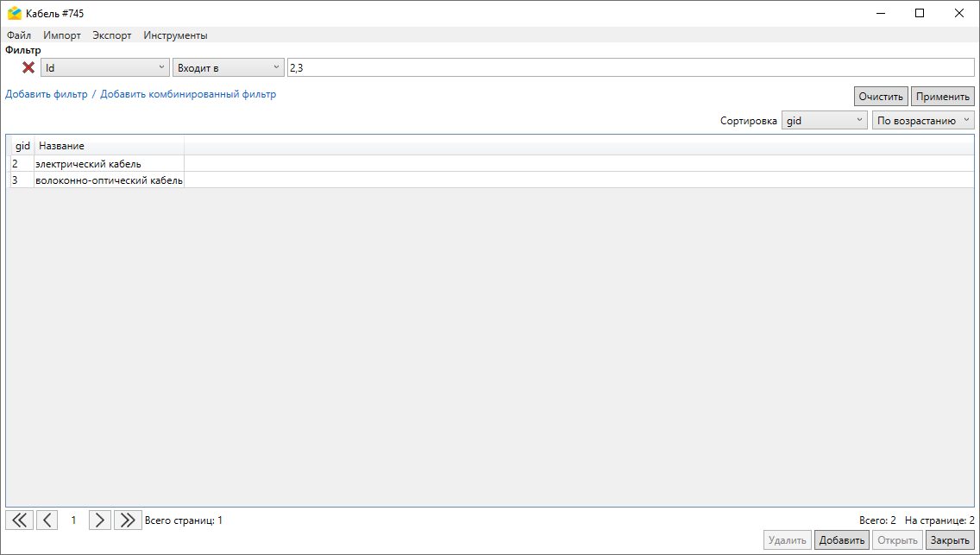The height and width of the screenshot is (555, 980).
Task: Open the Импорт menu
Action: pyautogui.click(x=62, y=35)
